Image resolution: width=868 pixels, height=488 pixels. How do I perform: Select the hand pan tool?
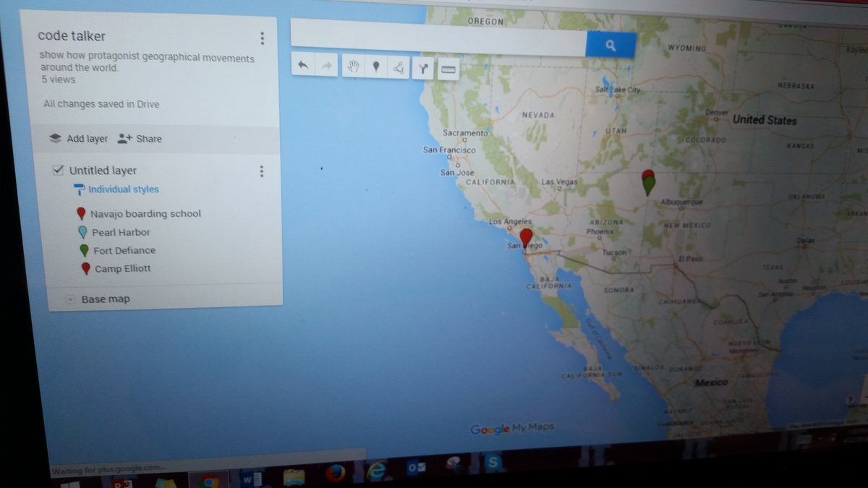pyautogui.click(x=354, y=67)
